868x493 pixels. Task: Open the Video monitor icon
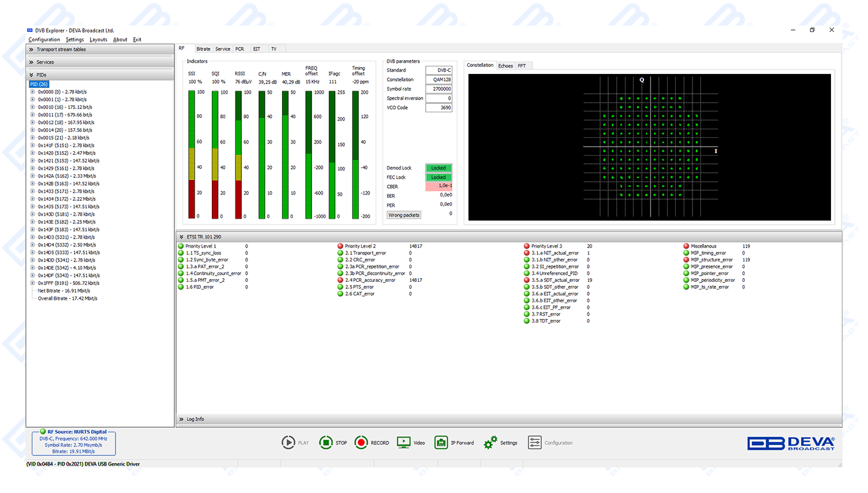(403, 443)
